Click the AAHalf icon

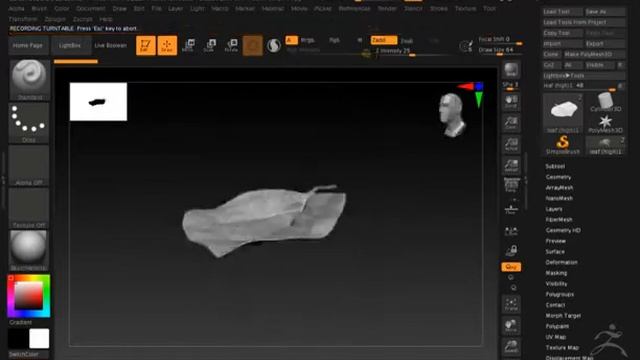click(x=511, y=166)
